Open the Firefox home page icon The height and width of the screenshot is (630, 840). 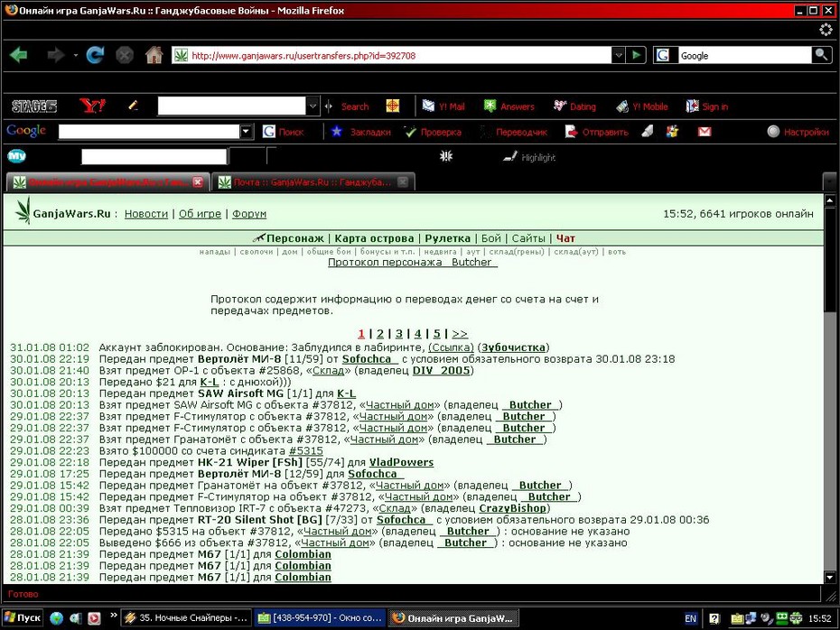154,54
